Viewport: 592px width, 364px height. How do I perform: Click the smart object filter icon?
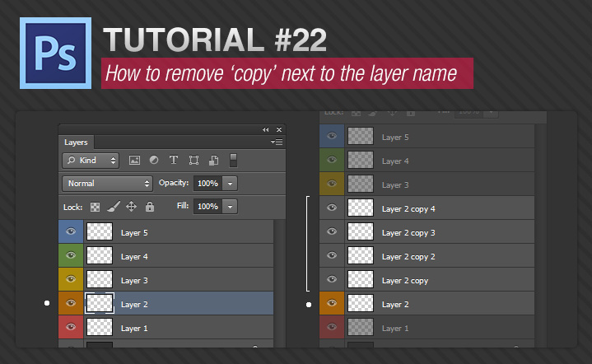pyautogui.click(x=213, y=160)
